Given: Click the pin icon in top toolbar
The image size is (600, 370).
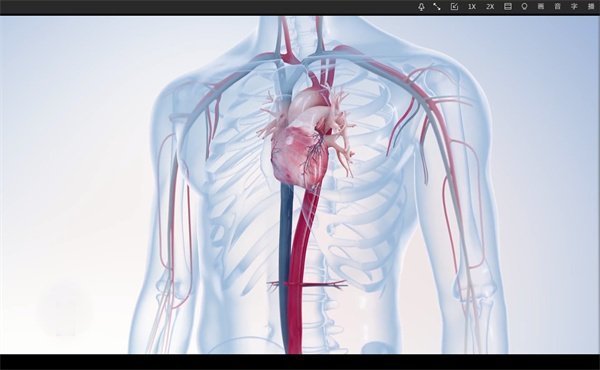Looking at the screenshot, I should [x=421, y=7].
